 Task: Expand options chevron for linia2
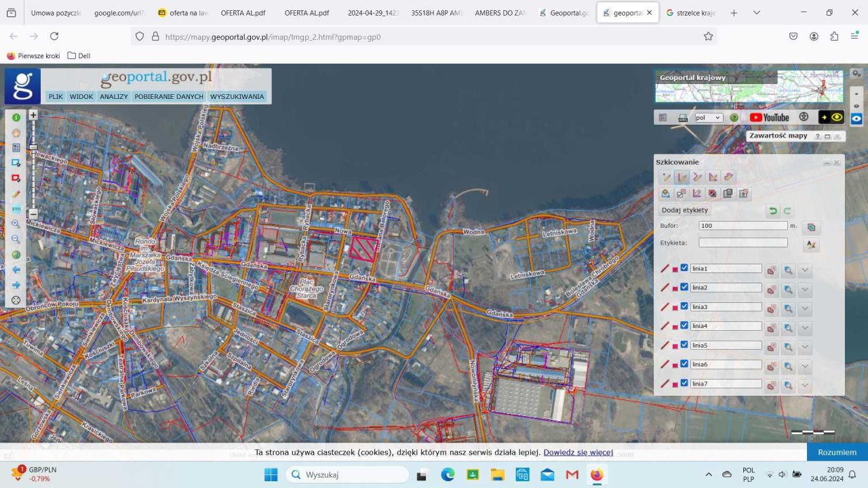click(x=805, y=289)
